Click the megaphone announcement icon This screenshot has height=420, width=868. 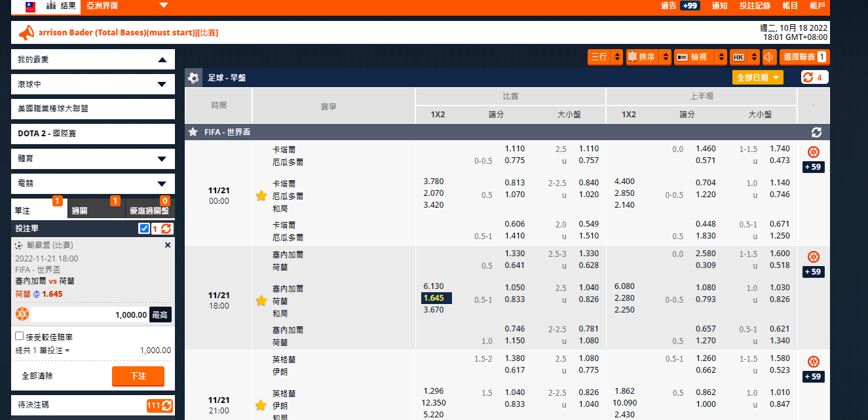26,33
